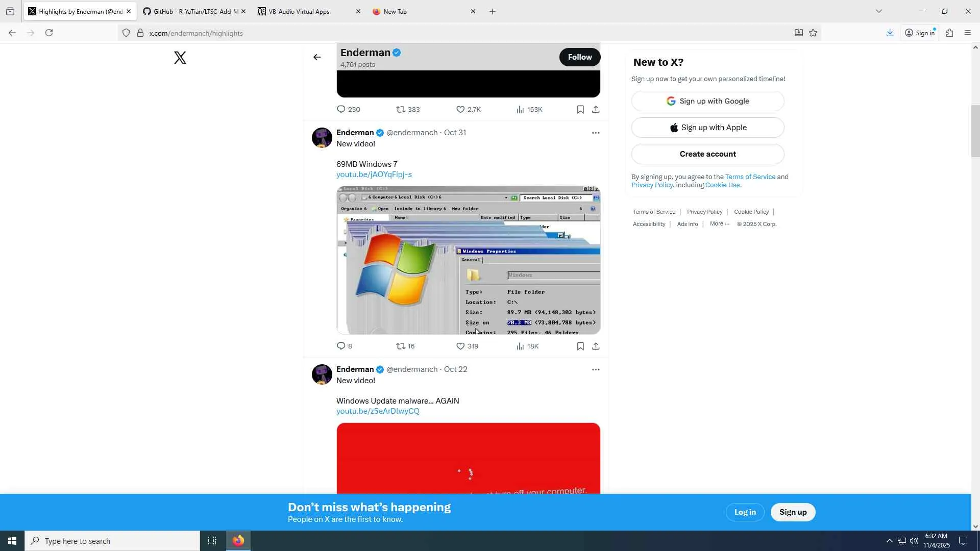Reply to the Oct 31 post
Image resolution: width=980 pixels, height=551 pixels.
(x=341, y=346)
